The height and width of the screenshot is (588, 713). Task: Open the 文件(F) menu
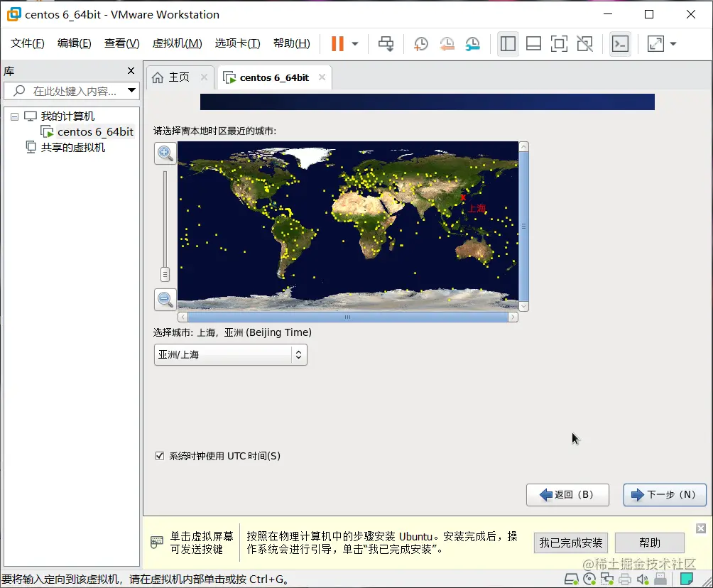27,43
